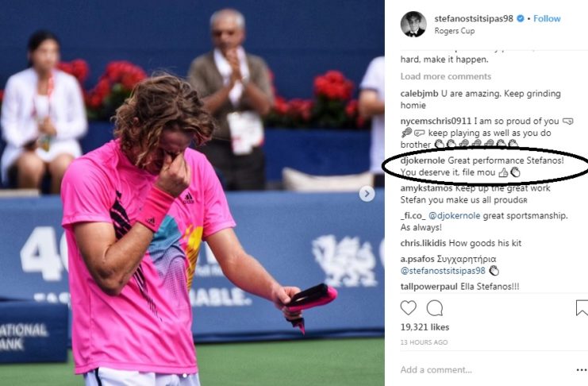
Task: Open the @stefanostsitsipas98 mention in the a.psafos comment
Action: 443,271
